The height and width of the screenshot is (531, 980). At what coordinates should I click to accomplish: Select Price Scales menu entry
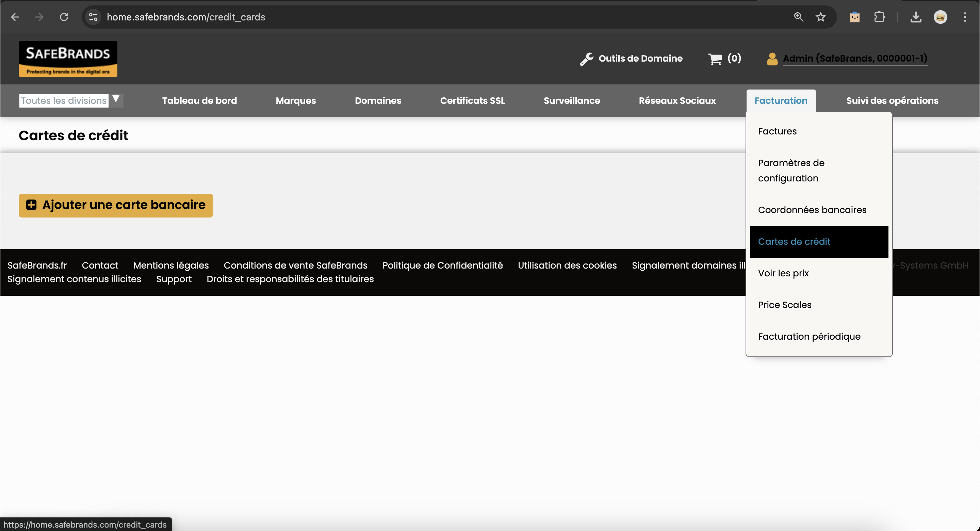(x=819, y=305)
